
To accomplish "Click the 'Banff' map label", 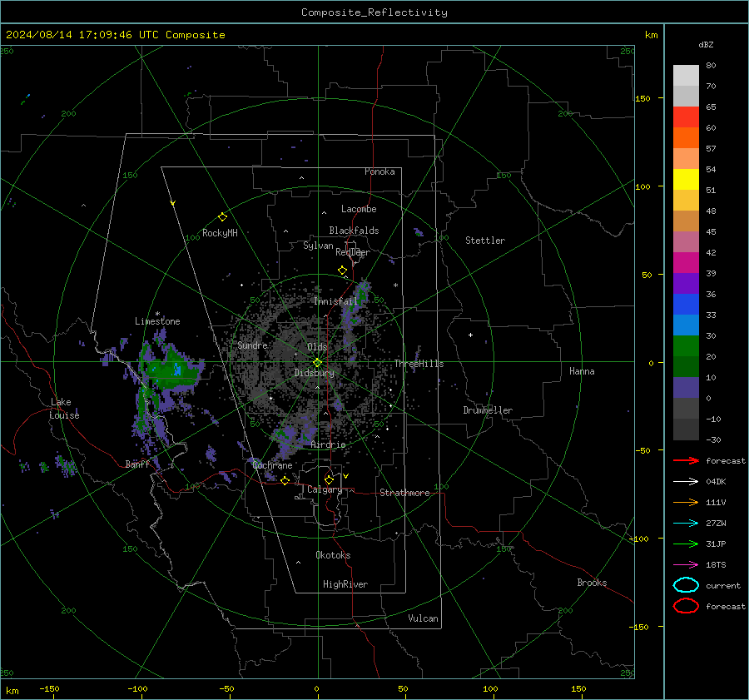I will 137,464.
